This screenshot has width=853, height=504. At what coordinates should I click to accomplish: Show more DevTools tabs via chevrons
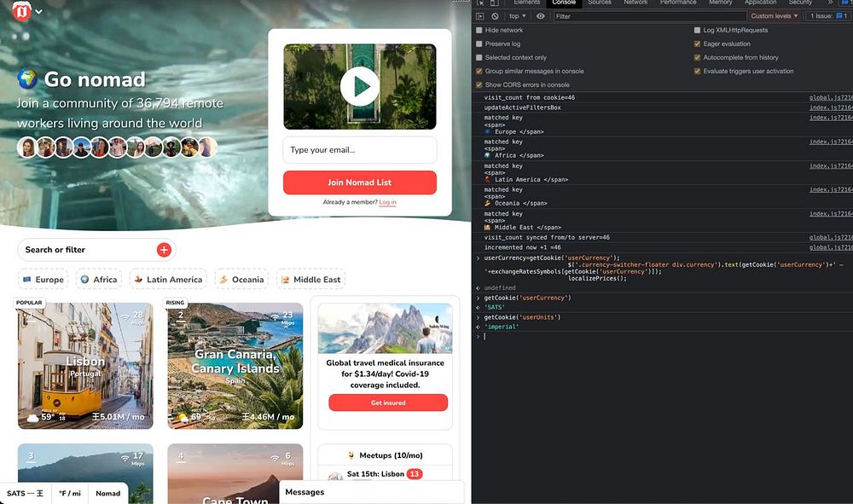pyautogui.click(x=830, y=3)
